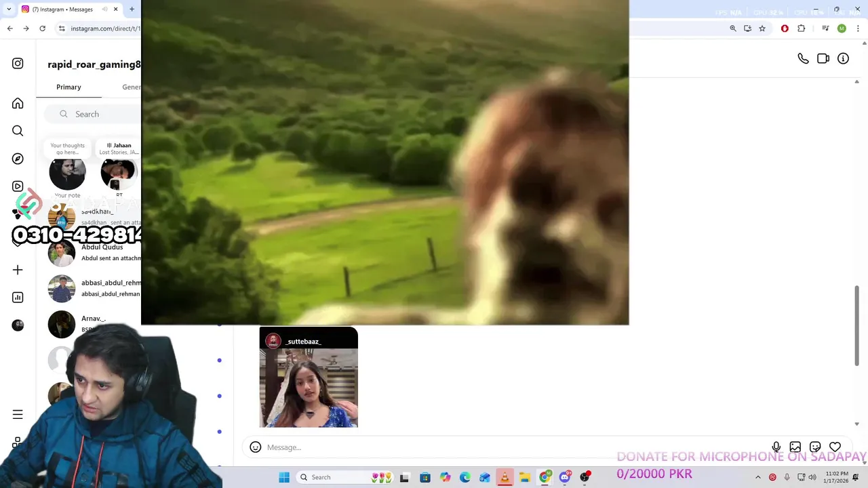Open Microsoft Edge from taskbar
This screenshot has height=488, width=868.
[465, 477]
